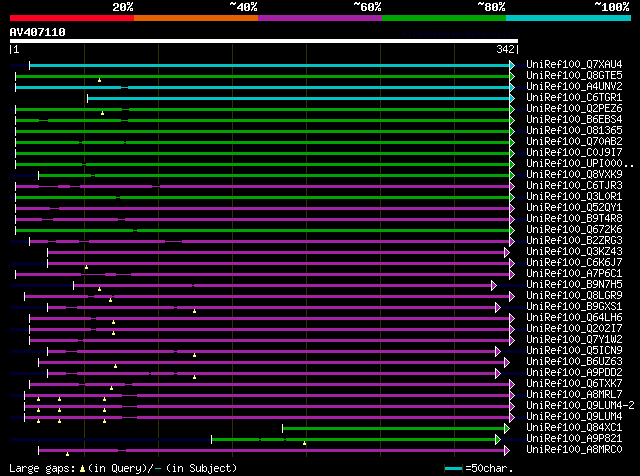Click the UniRef100_C6TGR1 subject label

[x=574, y=98]
